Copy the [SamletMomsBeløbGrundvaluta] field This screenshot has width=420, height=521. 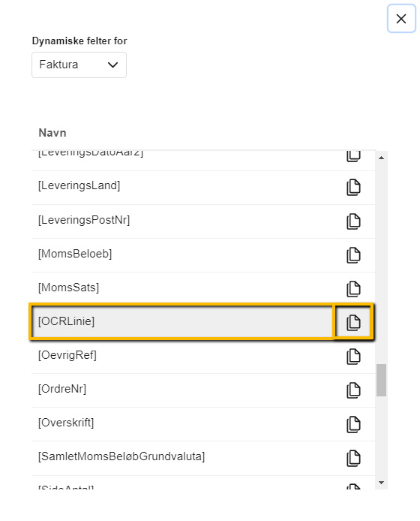click(353, 458)
